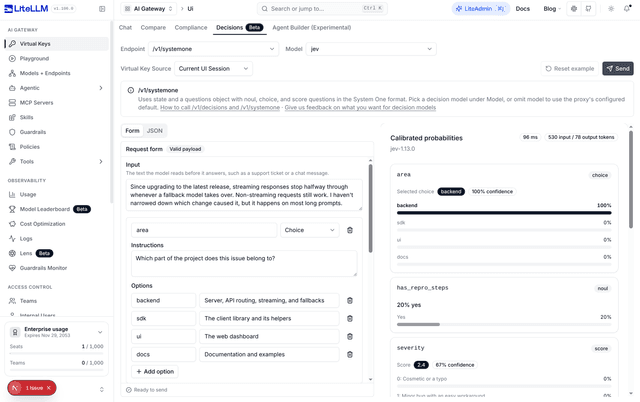Open the Docs link in header
This screenshot has width=640, height=402.
coord(522,9)
